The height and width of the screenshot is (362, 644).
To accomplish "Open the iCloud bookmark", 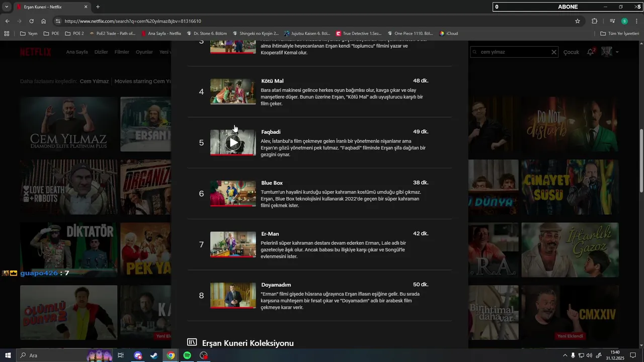I will 448,34.
